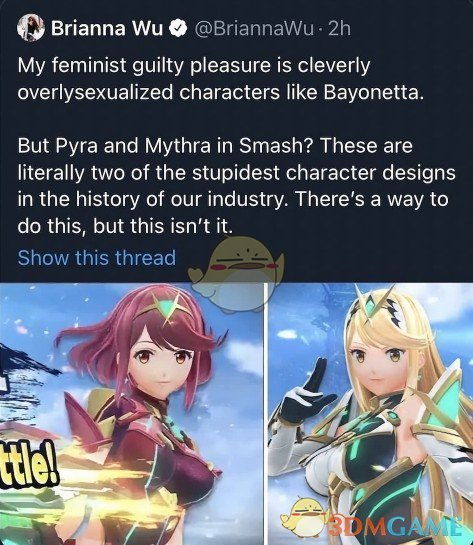Click the small chick icon near watermark

click(304, 518)
